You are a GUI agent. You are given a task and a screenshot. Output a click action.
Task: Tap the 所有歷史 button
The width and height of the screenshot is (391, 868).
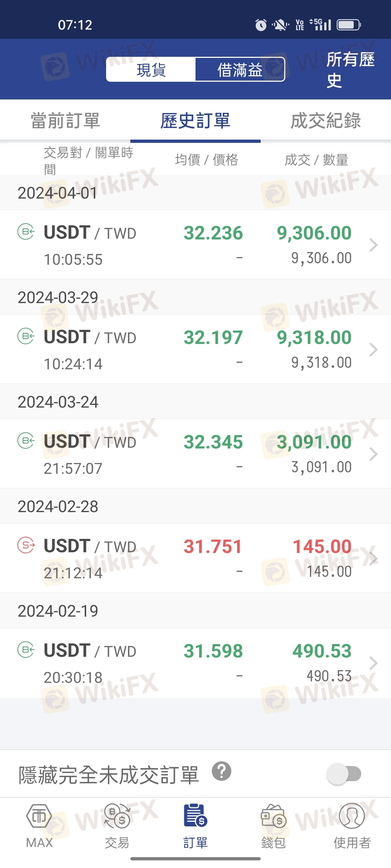tap(350, 69)
